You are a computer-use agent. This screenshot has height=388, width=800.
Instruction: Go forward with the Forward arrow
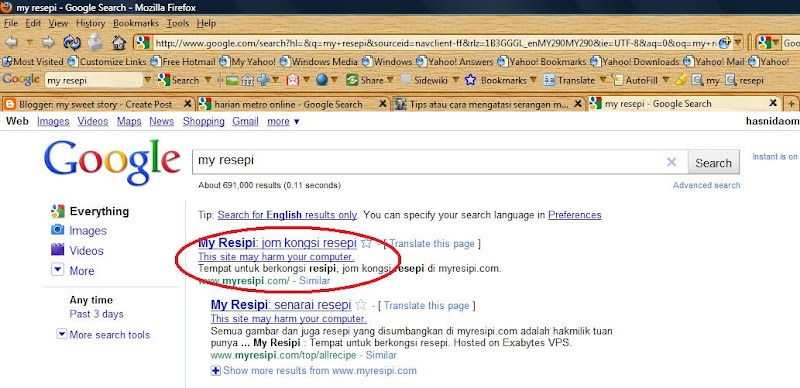[48, 42]
